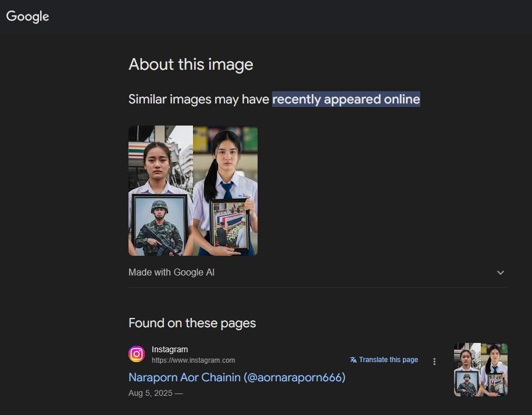Click the Found on these pages heading
532x415 pixels.
[192, 323]
